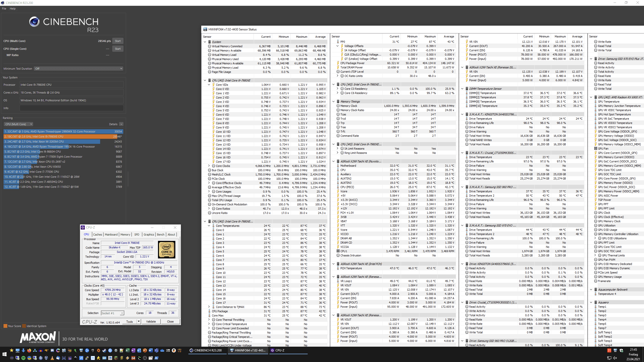This screenshot has height=362, width=644.
Task: Expand the Core Effective Clocks node
Action: [209, 183]
